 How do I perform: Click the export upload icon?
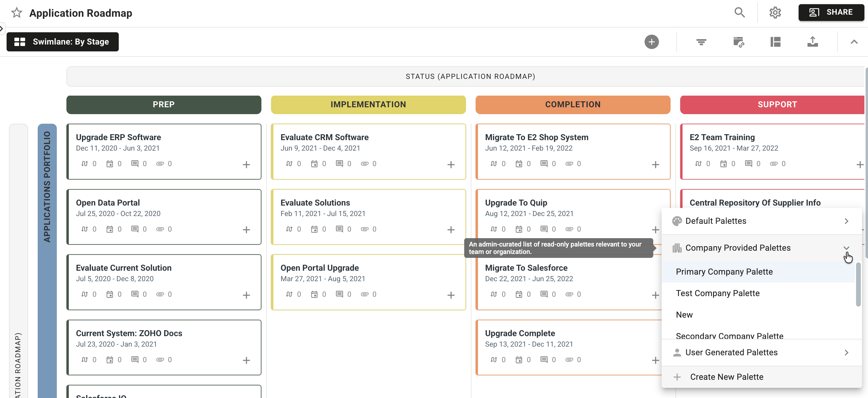tap(812, 42)
